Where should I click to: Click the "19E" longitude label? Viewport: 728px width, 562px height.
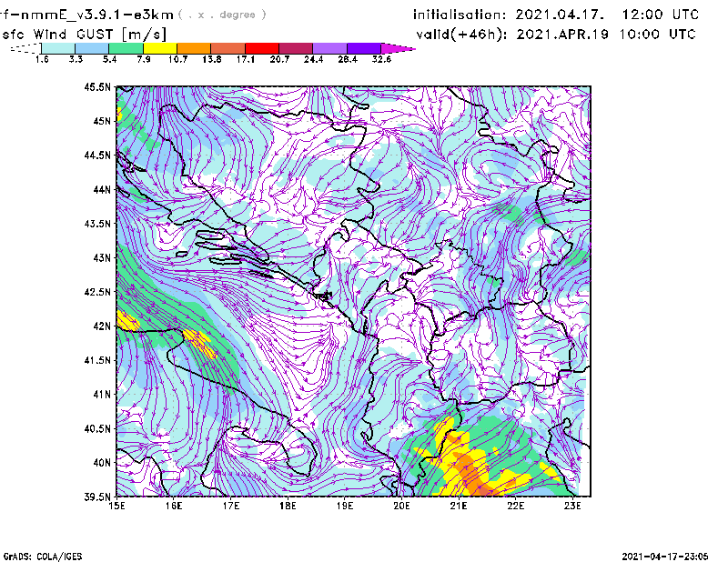[x=345, y=506]
